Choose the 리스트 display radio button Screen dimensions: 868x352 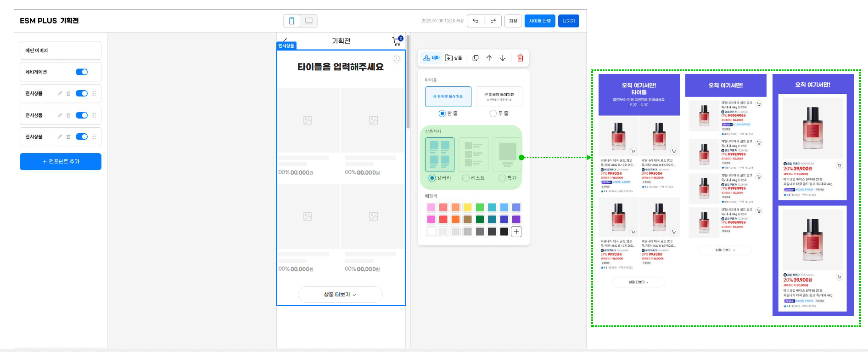click(x=466, y=178)
